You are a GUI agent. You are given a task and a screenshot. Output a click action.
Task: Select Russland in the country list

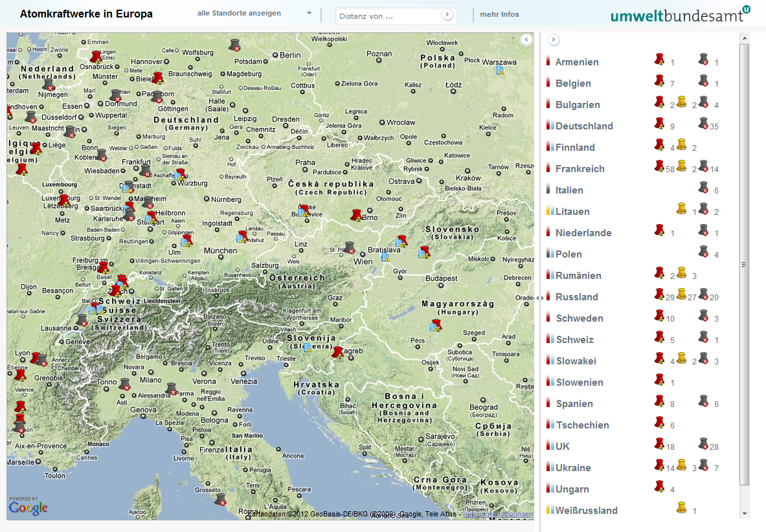576,297
